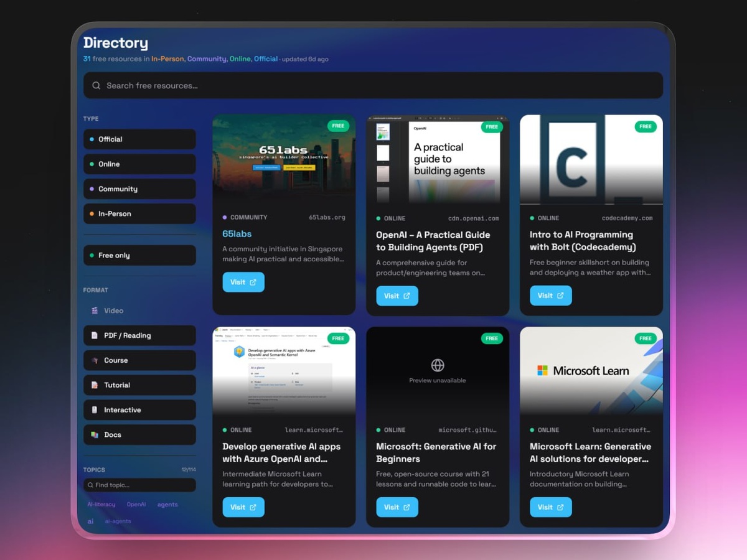Click the external-link icon on 65labs Visit button
Screen dimensions: 747x560
click(x=253, y=282)
